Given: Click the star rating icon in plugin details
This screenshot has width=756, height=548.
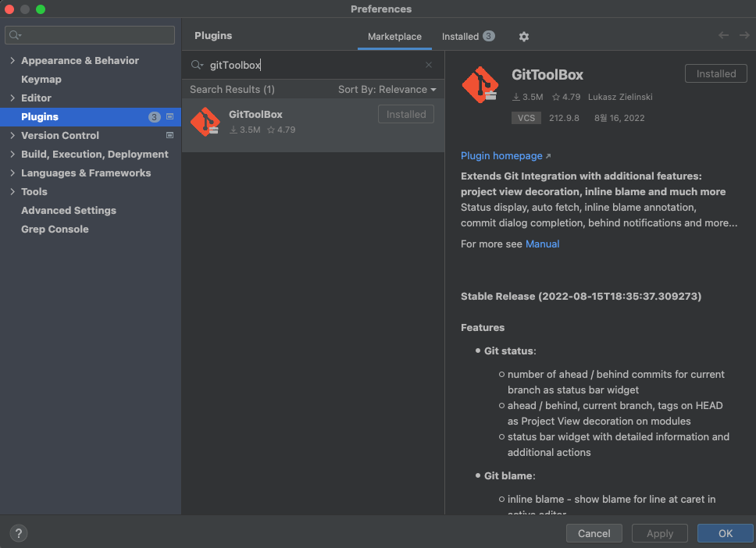Looking at the screenshot, I should pos(556,97).
